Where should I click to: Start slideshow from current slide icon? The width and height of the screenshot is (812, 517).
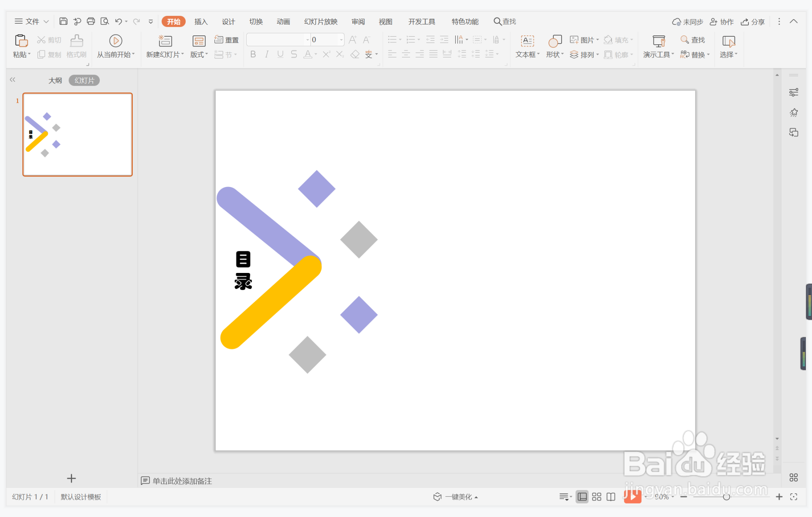pos(116,41)
